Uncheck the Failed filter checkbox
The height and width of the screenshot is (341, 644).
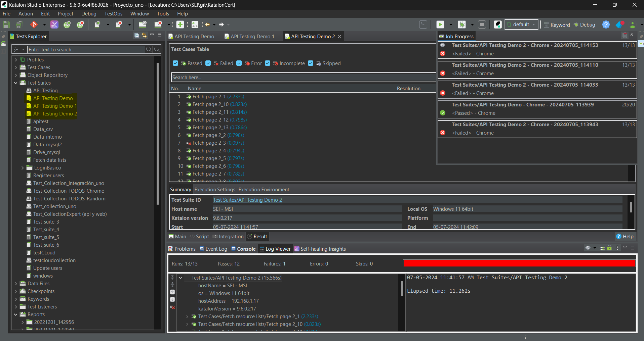208,63
